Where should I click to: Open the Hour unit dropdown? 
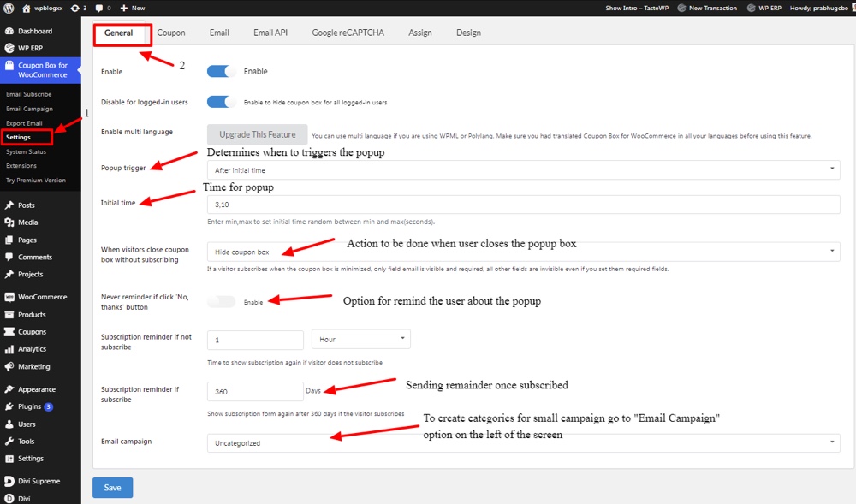(360, 340)
